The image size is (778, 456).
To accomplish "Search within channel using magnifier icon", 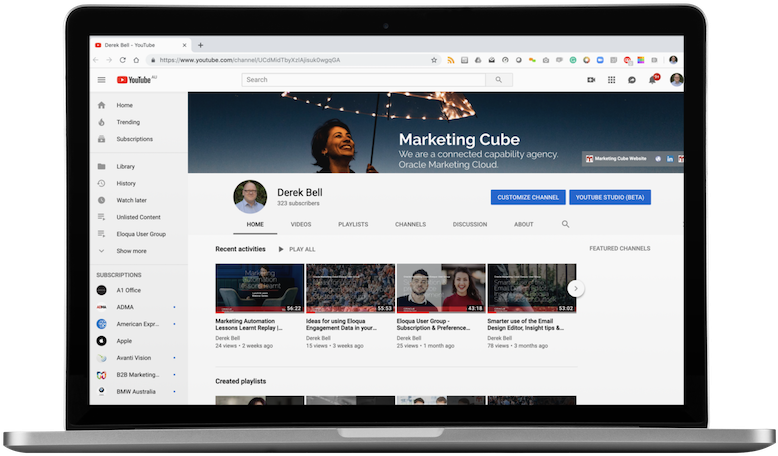I will pos(565,224).
